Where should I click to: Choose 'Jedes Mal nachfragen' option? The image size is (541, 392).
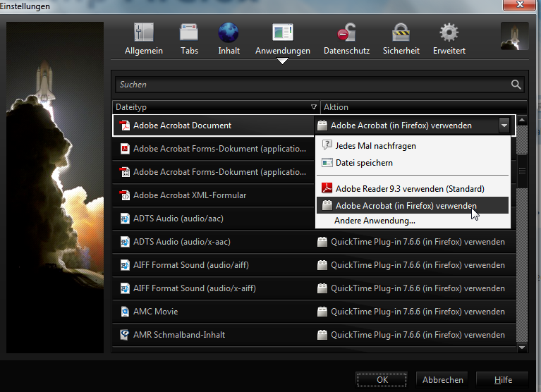pos(375,146)
